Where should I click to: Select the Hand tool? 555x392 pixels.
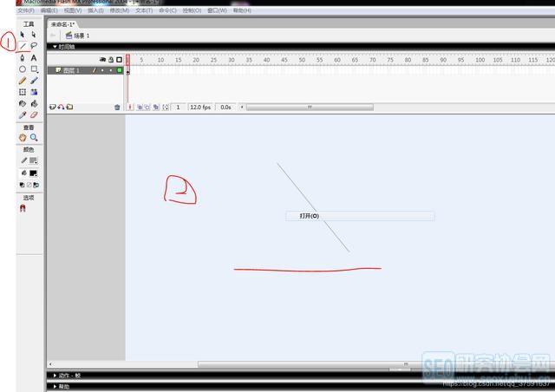(23, 137)
